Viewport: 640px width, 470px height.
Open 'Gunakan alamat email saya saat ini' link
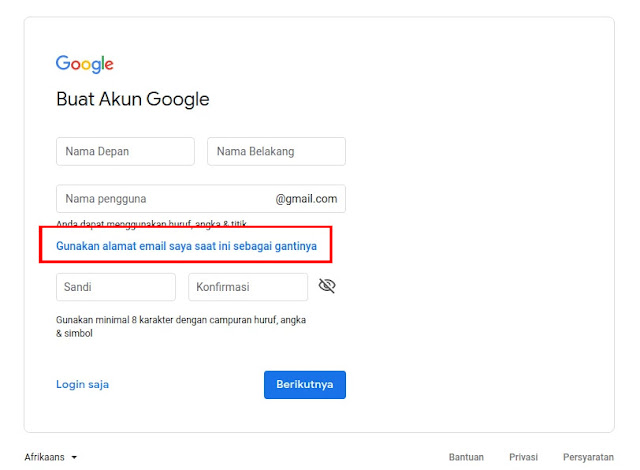[186, 245]
